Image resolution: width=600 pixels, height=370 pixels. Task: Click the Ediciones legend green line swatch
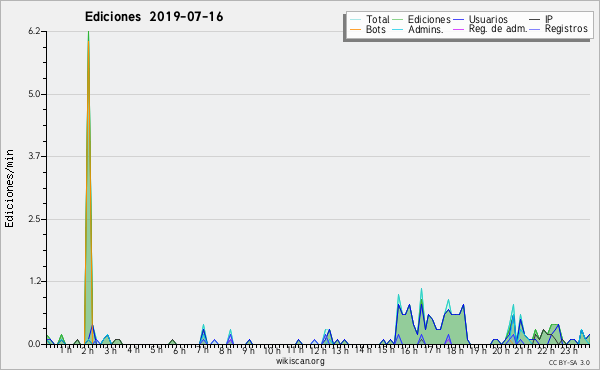[398, 20]
